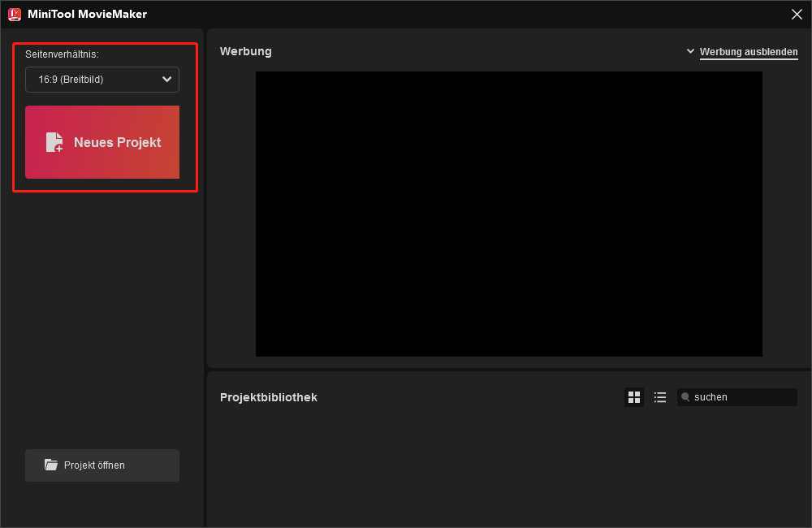This screenshot has height=528, width=812.
Task: Focus the suchen search field
Action: [739, 397]
